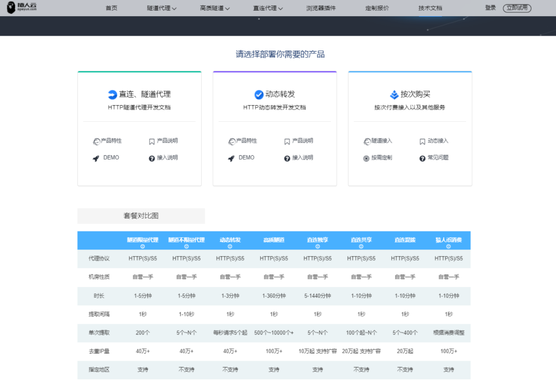Image resolution: width=556 pixels, height=392 pixels.
Task: Click info icon under 直连共享 column
Action: point(361,246)
